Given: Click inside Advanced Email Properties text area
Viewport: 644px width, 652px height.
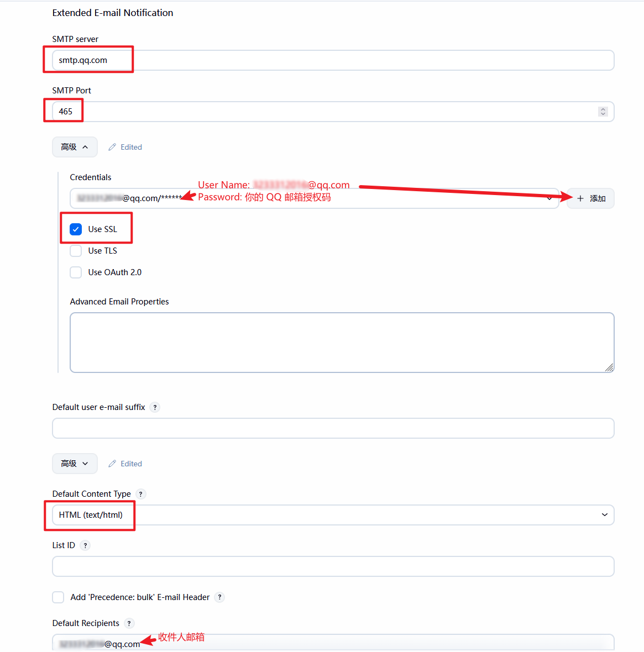Looking at the screenshot, I should pos(342,343).
